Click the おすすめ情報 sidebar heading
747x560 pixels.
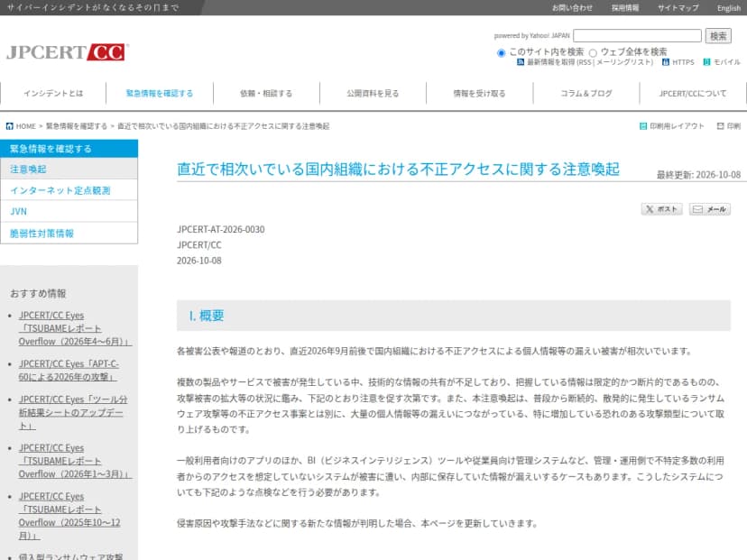[x=38, y=293]
